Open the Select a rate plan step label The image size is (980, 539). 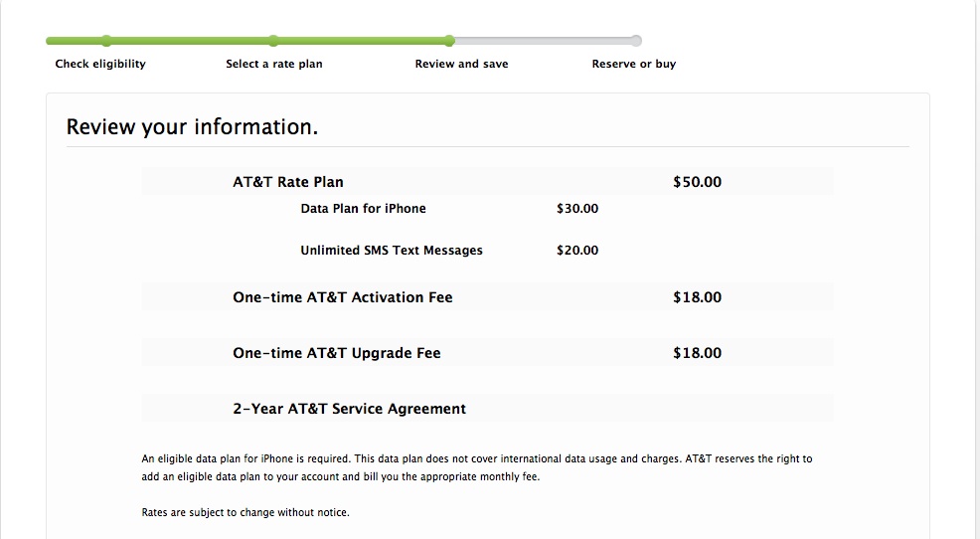coord(274,64)
